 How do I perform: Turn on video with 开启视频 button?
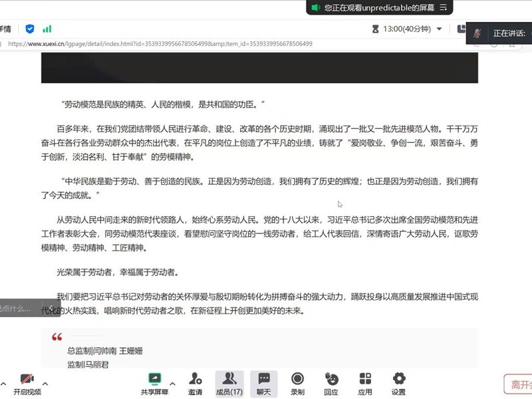coord(27,382)
